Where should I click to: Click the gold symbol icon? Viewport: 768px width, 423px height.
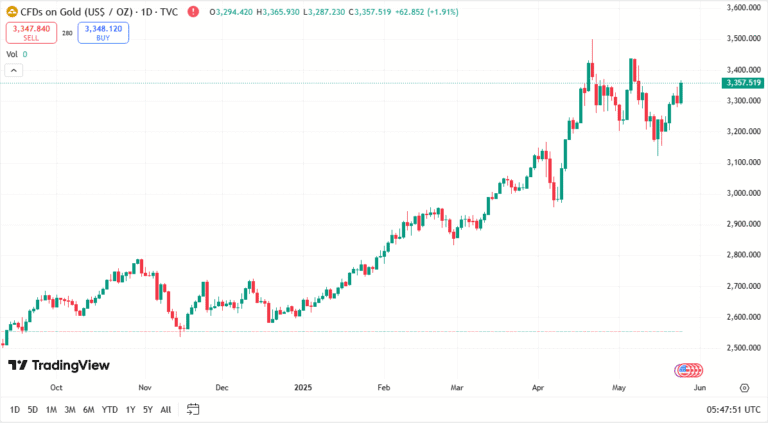[12, 10]
